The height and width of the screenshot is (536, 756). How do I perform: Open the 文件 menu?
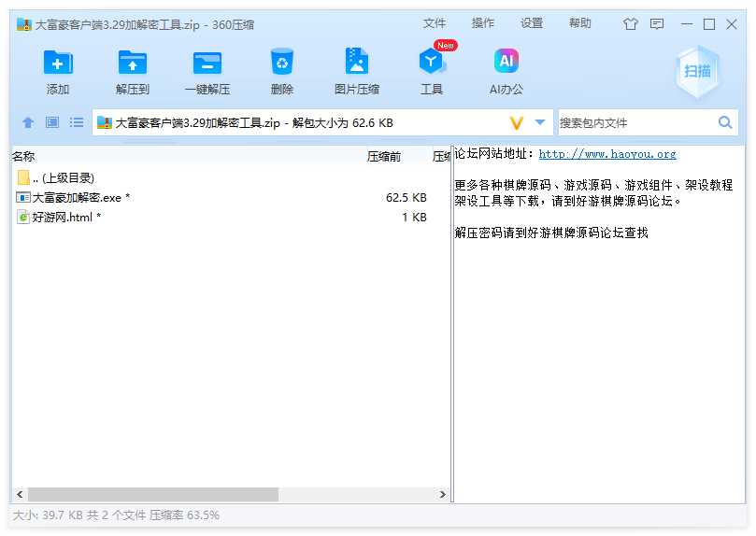coord(435,23)
